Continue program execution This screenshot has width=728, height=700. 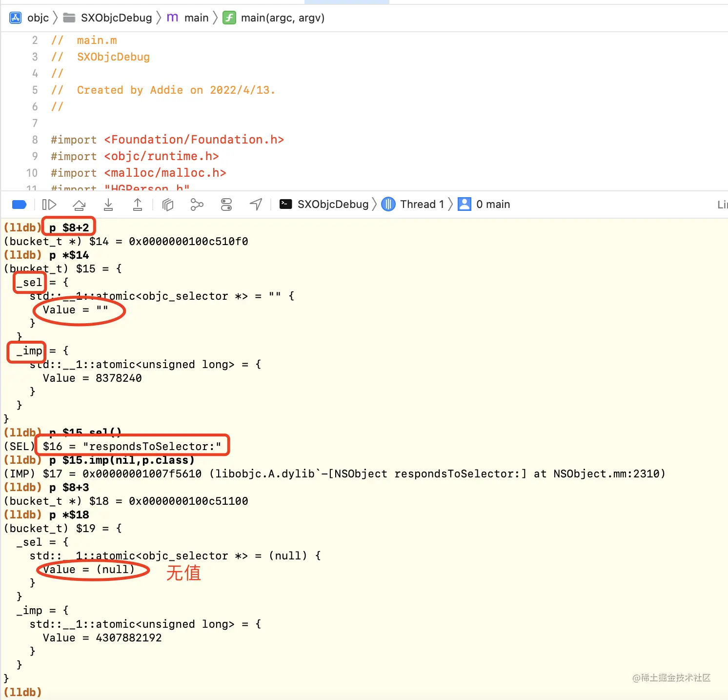click(x=49, y=205)
